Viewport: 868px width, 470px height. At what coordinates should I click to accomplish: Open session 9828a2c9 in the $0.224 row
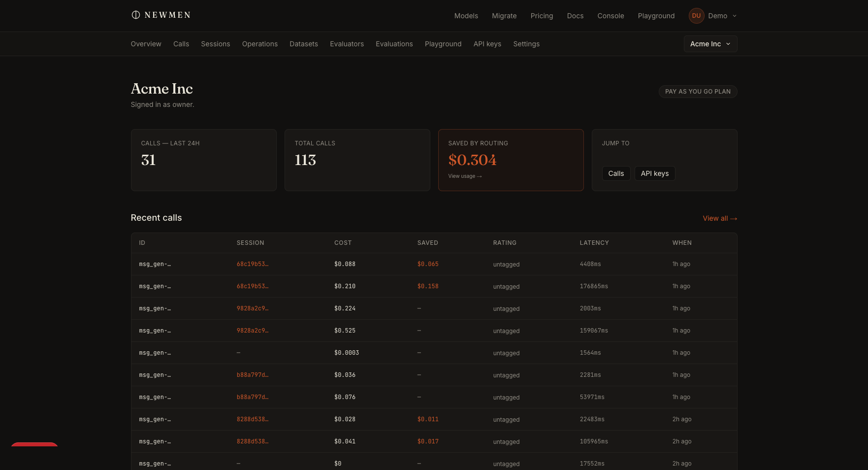pyautogui.click(x=253, y=308)
